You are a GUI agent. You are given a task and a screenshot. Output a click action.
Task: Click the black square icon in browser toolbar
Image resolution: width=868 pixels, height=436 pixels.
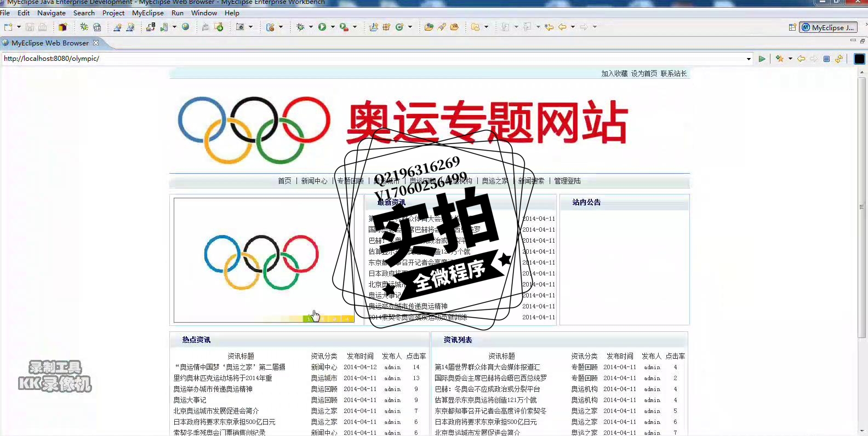point(859,59)
